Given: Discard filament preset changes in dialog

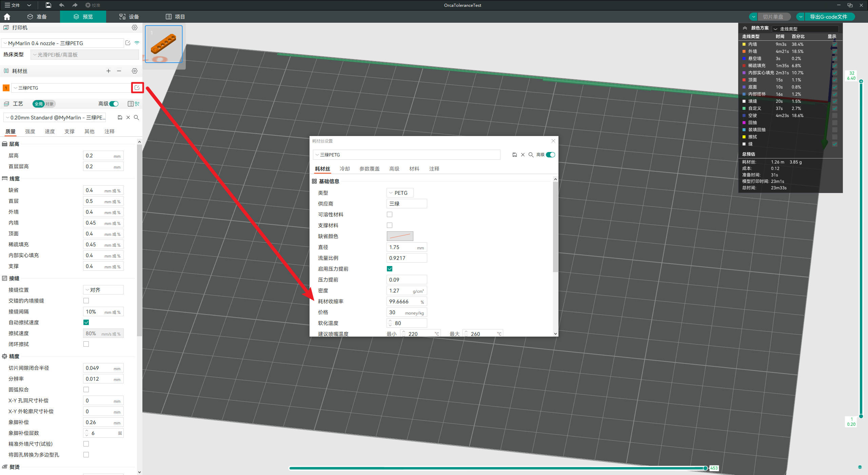Looking at the screenshot, I should point(523,155).
